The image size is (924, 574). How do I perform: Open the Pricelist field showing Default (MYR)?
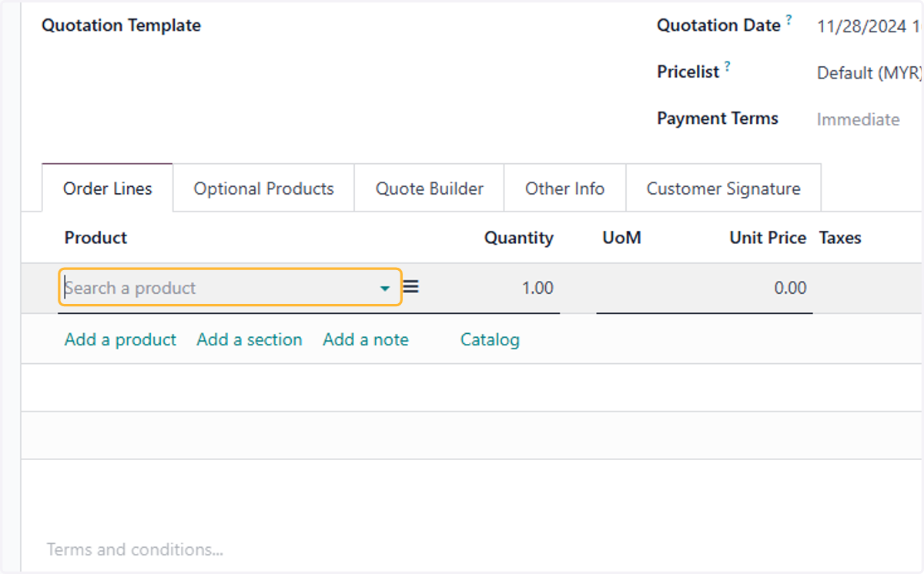coord(869,73)
